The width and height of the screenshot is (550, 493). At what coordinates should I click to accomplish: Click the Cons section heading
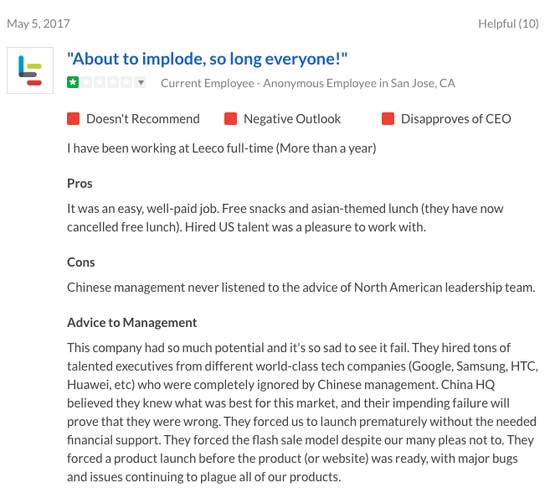tap(81, 262)
